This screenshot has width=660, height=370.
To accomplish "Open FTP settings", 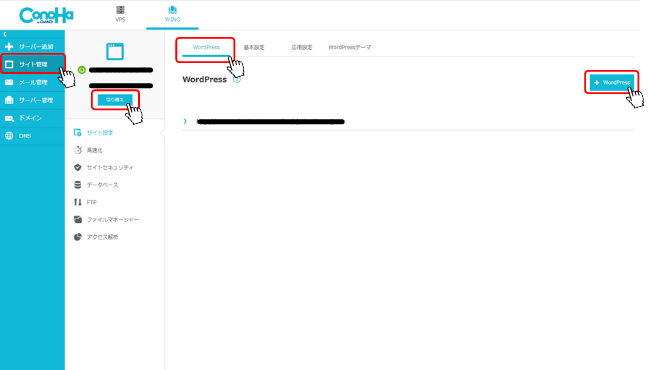I will pyautogui.click(x=91, y=202).
